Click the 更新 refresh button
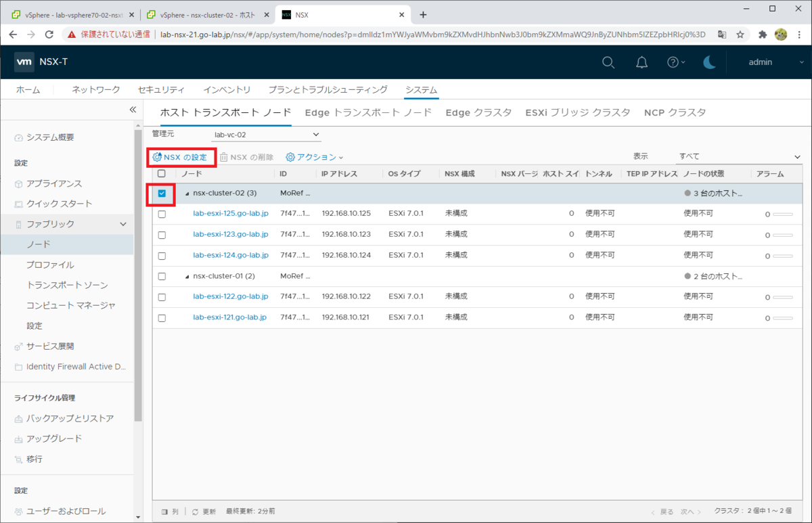This screenshot has width=812, height=523. [204, 511]
